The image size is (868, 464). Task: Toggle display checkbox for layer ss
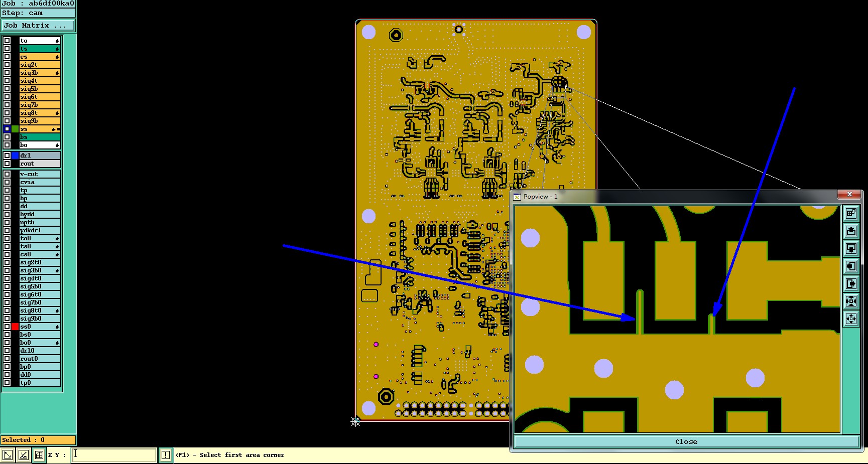tap(7, 129)
